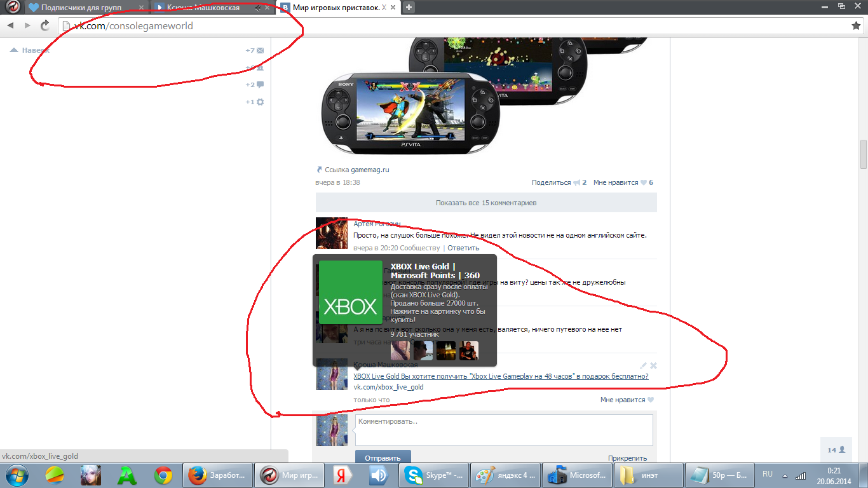Click the edit pencil icon on Ксюша's comment

click(643, 365)
